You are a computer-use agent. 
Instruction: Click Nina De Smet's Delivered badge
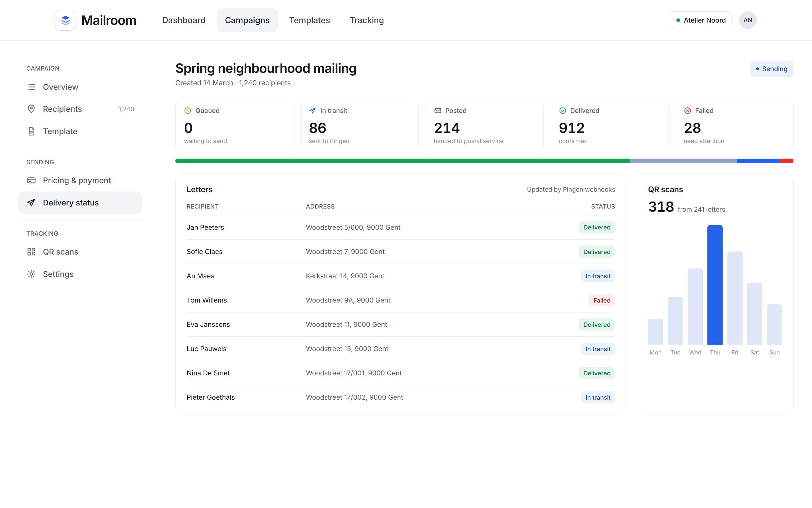click(597, 373)
